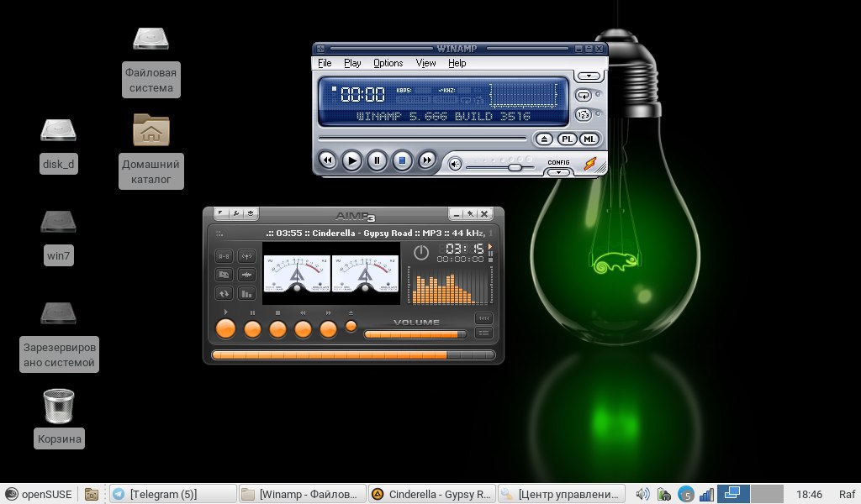Click Winamp's orange lightning bolt icon

pos(590,164)
